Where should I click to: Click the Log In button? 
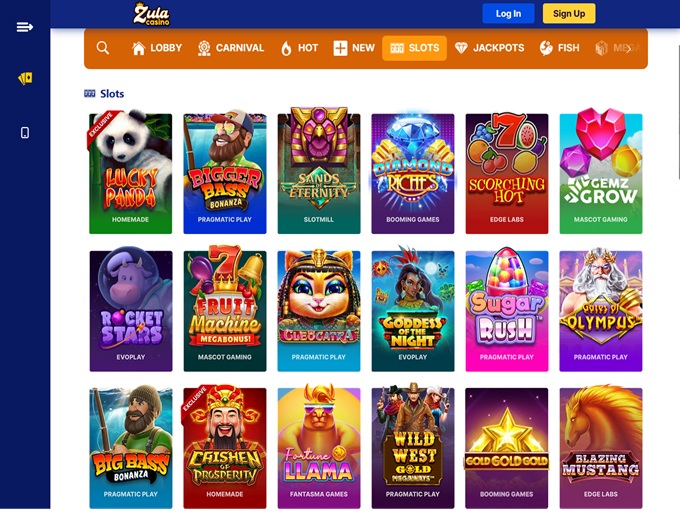click(x=508, y=14)
